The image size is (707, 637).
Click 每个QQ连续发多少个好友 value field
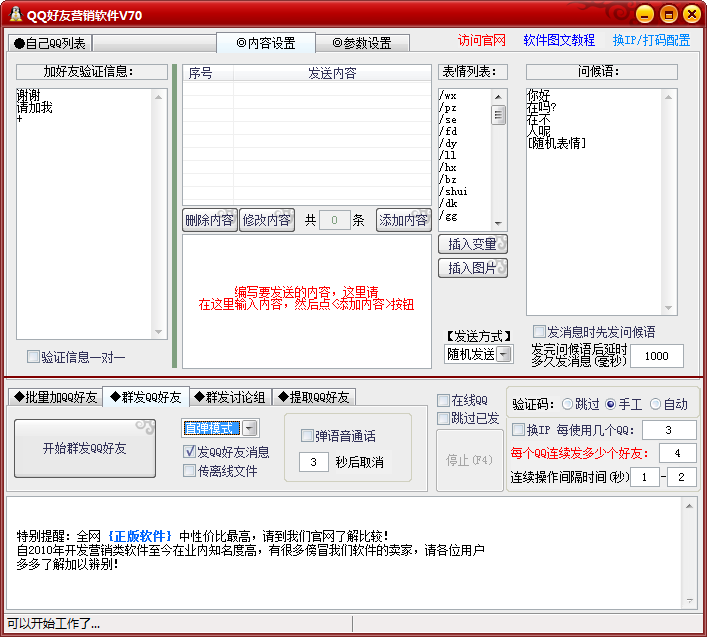(x=677, y=453)
